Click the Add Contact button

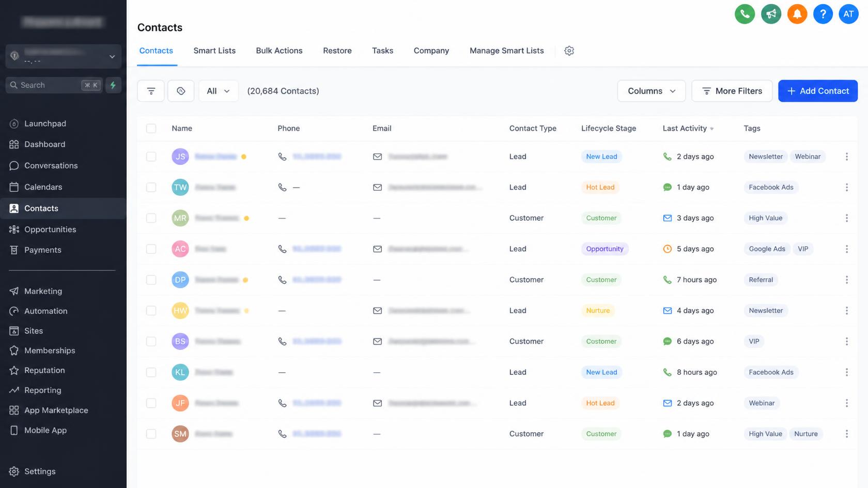(x=818, y=91)
